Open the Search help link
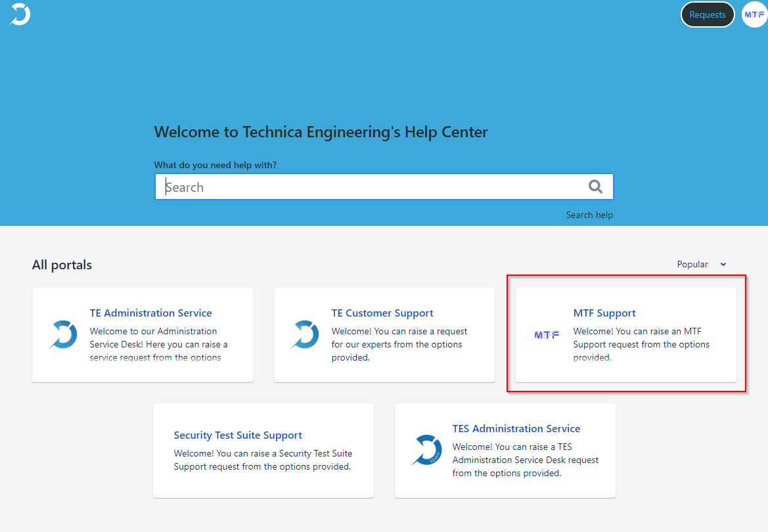 (x=589, y=215)
